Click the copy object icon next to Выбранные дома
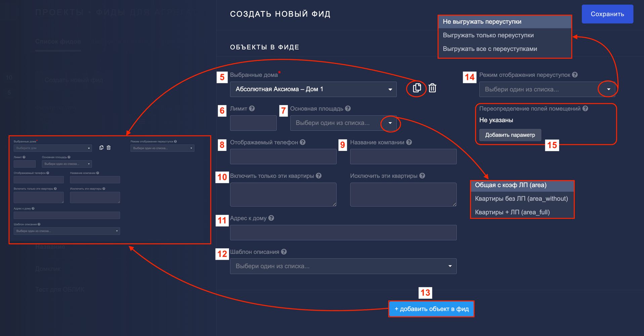The height and width of the screenshot is (336, 644). 417,88
